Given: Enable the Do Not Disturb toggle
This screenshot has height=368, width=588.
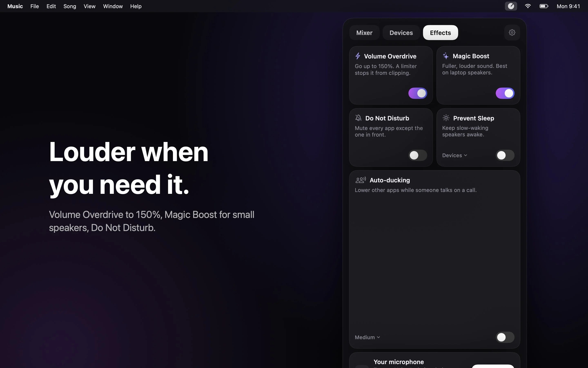Looking at the screenshot, I should pyautogui.click(x=418, y=155).
